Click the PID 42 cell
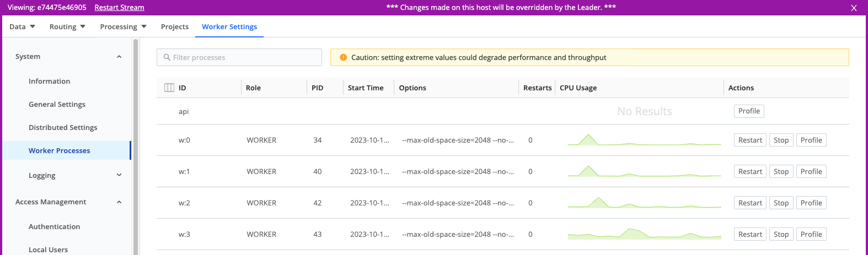 click(x=318, y=203)
